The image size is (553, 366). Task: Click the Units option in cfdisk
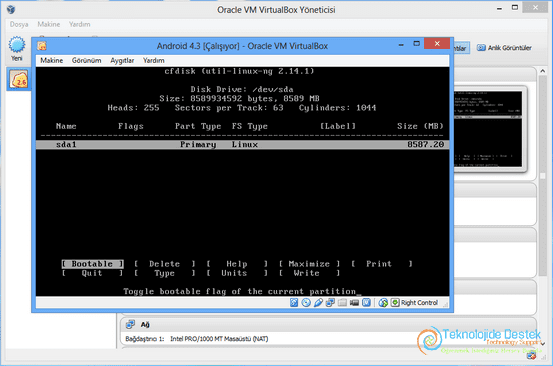click(x=237, y=273)
